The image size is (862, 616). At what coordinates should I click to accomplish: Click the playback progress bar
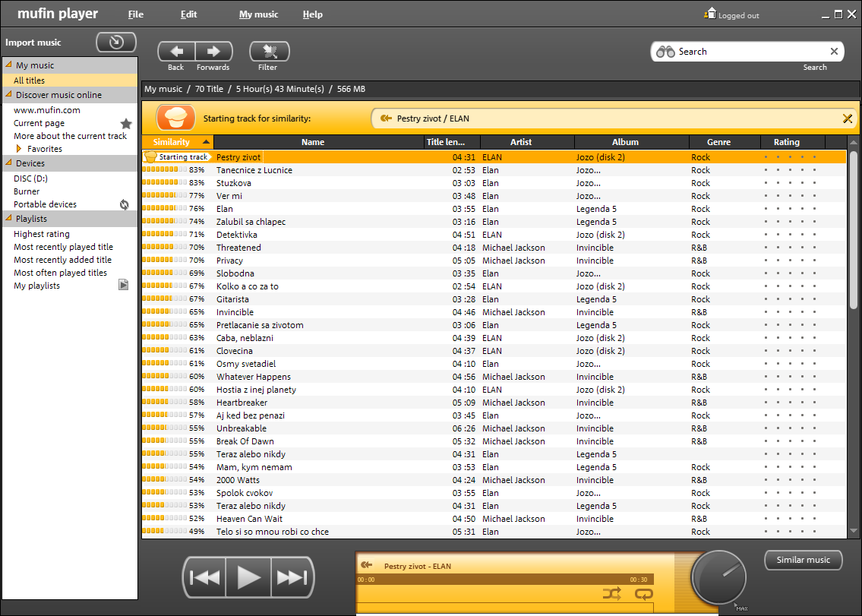503,580
